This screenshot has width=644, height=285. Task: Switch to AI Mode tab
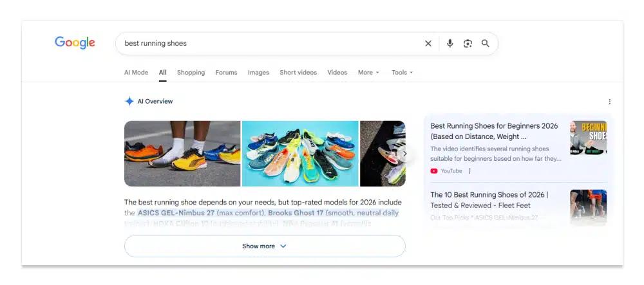[136, 73]
